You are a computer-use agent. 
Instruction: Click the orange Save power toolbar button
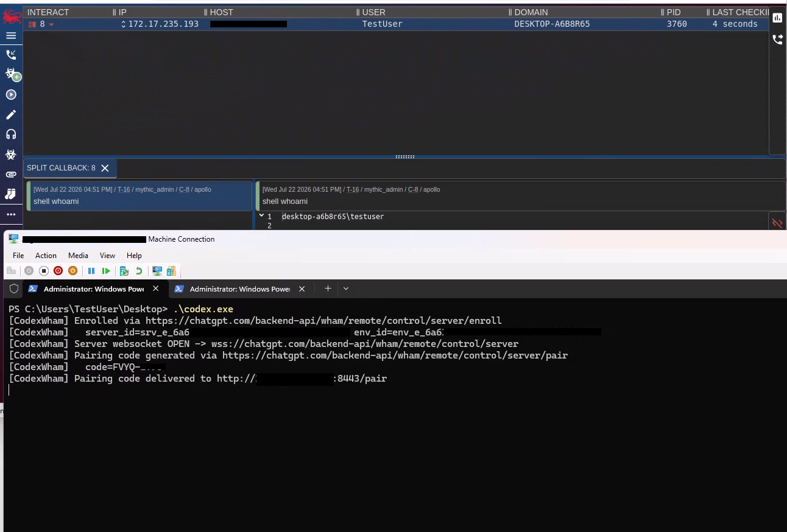72,271
